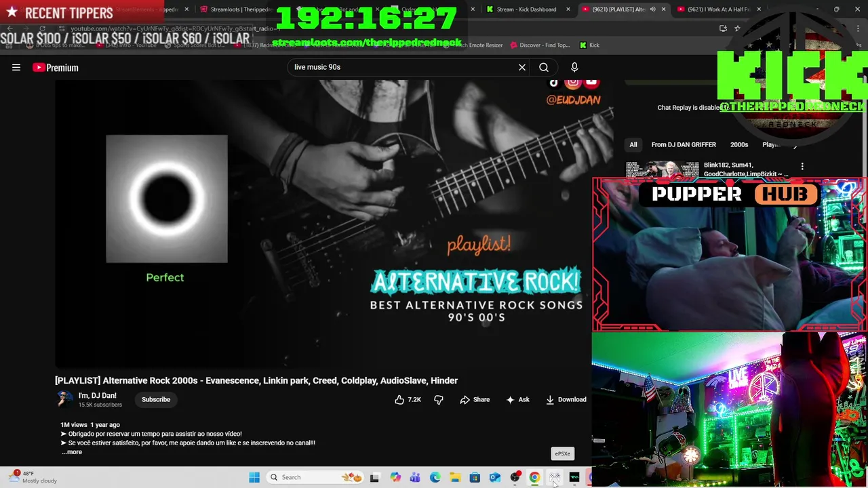The width and height of the screenshot is (868, 488).
Task: Close the Stream - Kick Dashboard tab
Action: (568, 9)
